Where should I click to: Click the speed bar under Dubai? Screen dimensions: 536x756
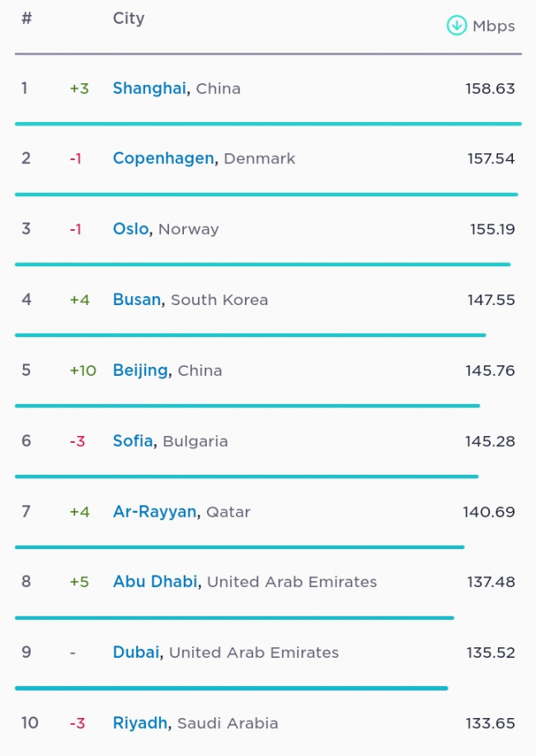(232, 688)
